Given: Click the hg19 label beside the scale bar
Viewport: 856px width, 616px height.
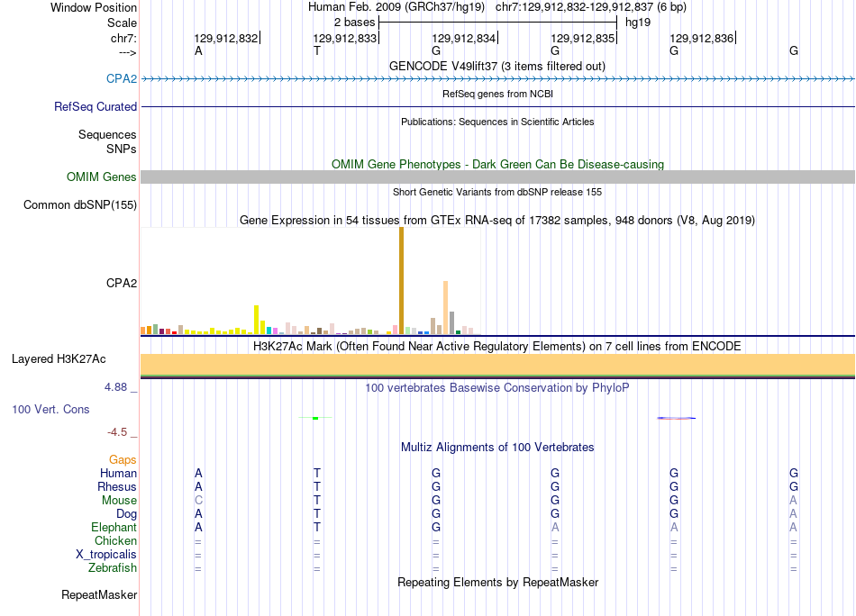Looking at the screenshot, I should point(638,23).
